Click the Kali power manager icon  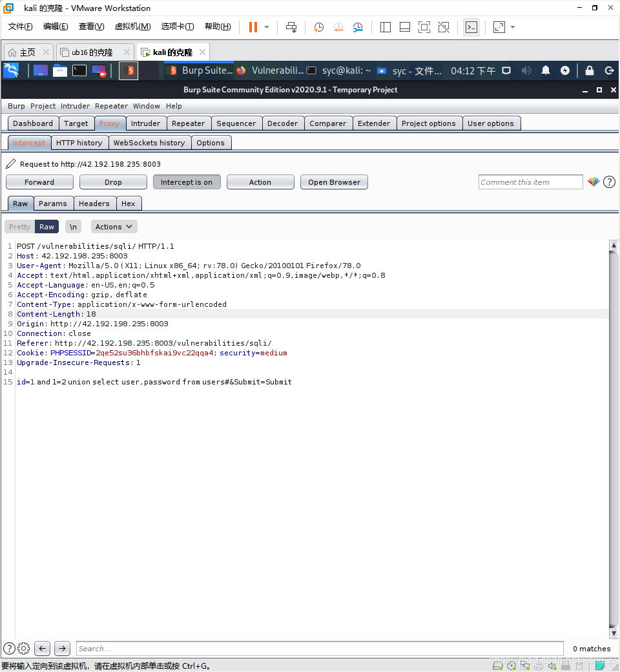(x=565, y=70)
